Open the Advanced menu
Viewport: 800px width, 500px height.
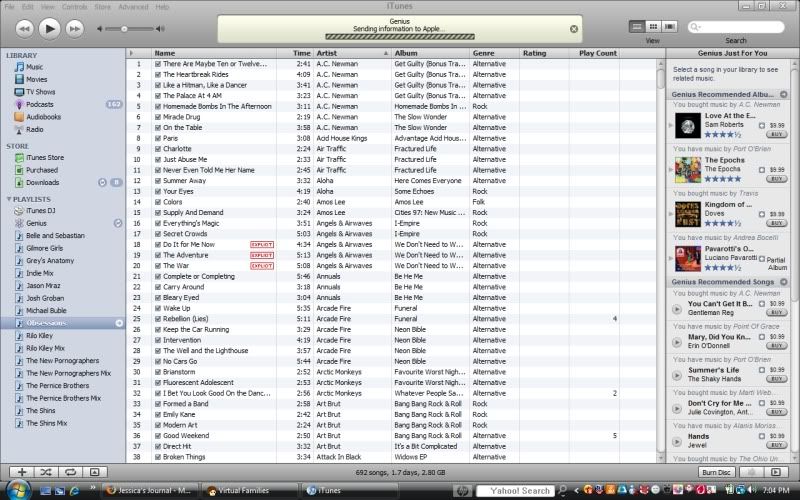pyautogui.click(x=133, y=7)
